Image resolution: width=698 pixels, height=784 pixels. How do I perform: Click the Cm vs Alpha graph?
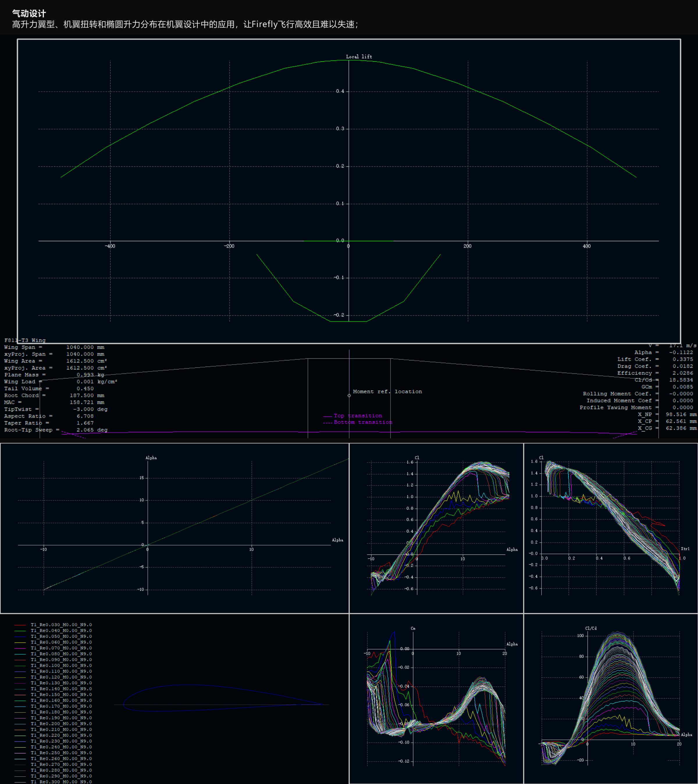pos(436,698)
